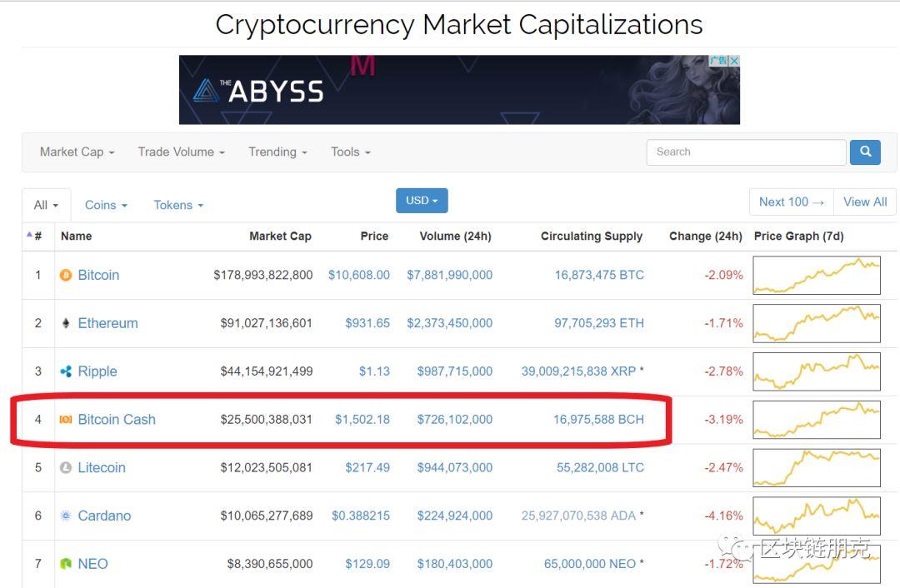Click the Bitcoin coin logo icon

66,276
